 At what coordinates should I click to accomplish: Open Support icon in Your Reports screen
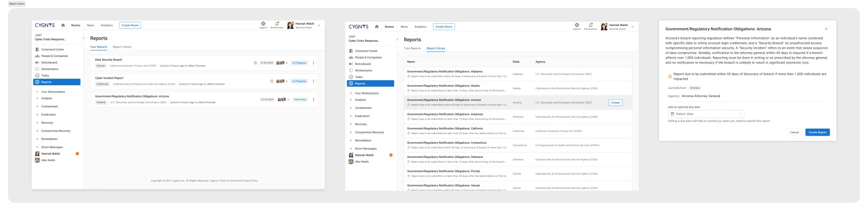pos(263,24)
